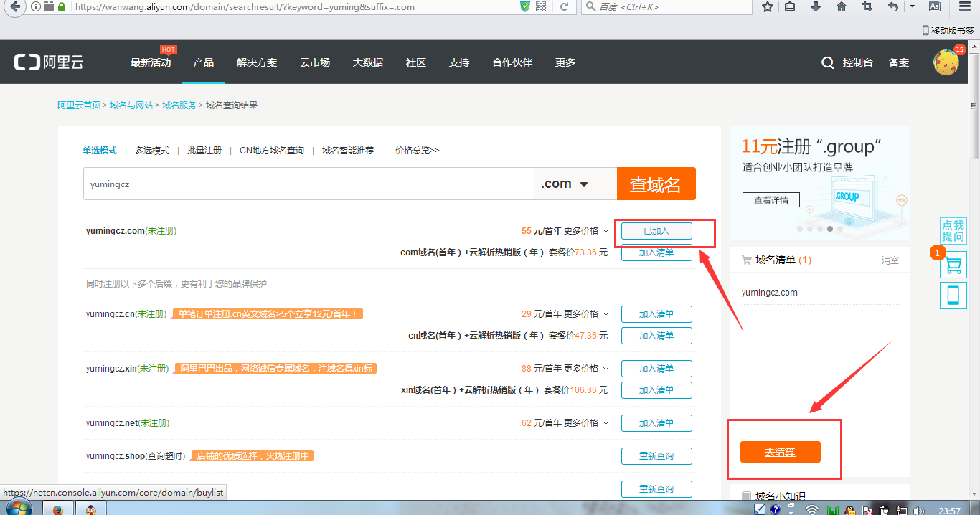The height and width of the screenshot is (515, 980).
Task: Click the site search magnifier icon in the header
Action: (828, 63)
